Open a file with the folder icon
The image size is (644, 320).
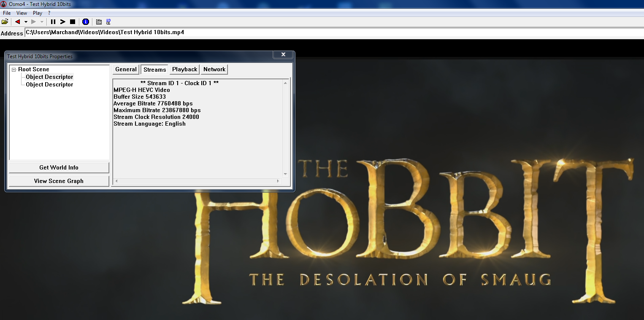coord(5,22)
